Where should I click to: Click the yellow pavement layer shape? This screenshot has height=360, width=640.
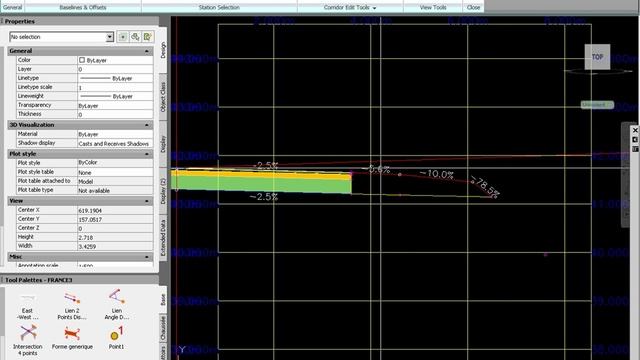click(x=261, y=174)
